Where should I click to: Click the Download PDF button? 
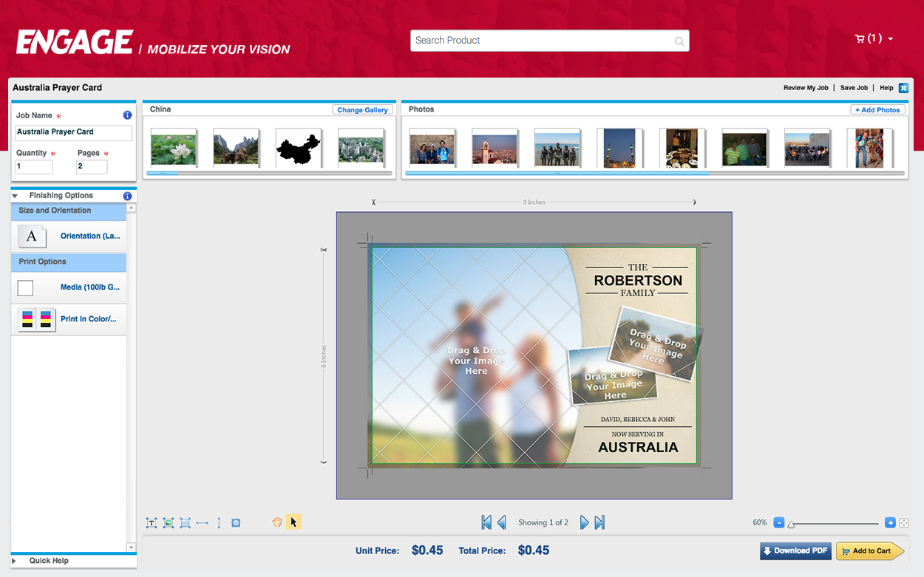click(795, 551)
